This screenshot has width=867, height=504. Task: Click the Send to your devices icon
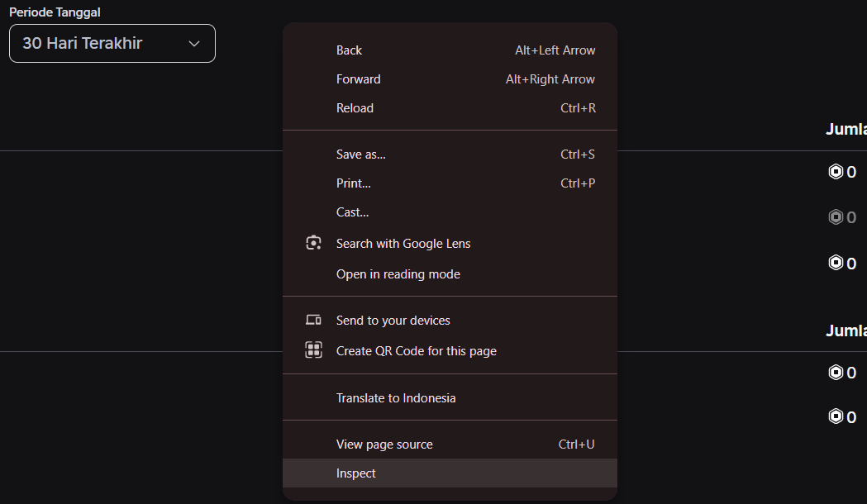point(313,319)
